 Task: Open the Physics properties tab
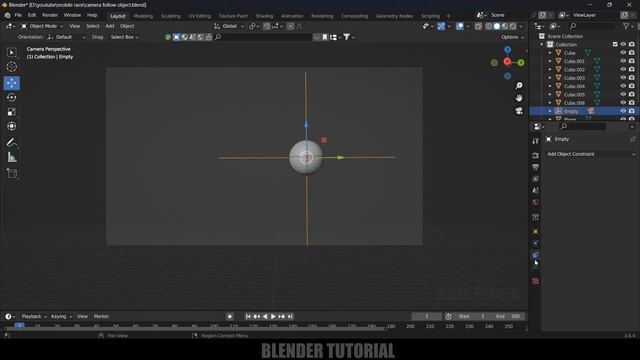[x=536, y=243]
